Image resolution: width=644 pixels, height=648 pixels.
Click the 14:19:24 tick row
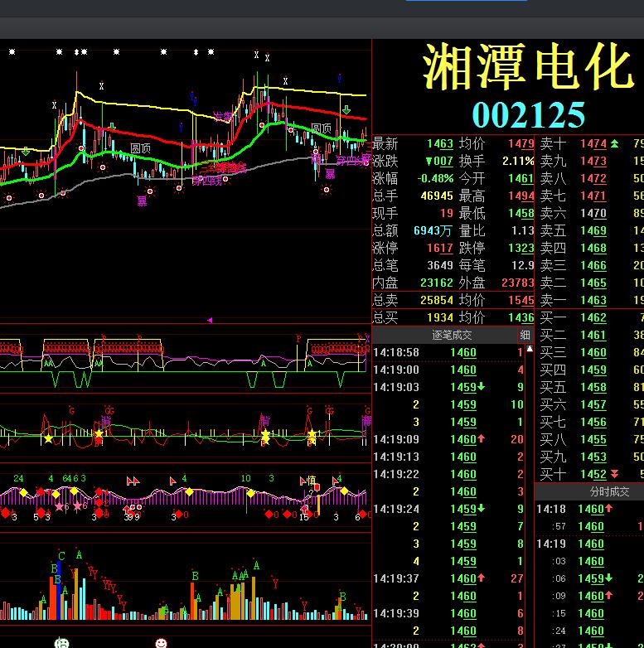coord(448,509)
